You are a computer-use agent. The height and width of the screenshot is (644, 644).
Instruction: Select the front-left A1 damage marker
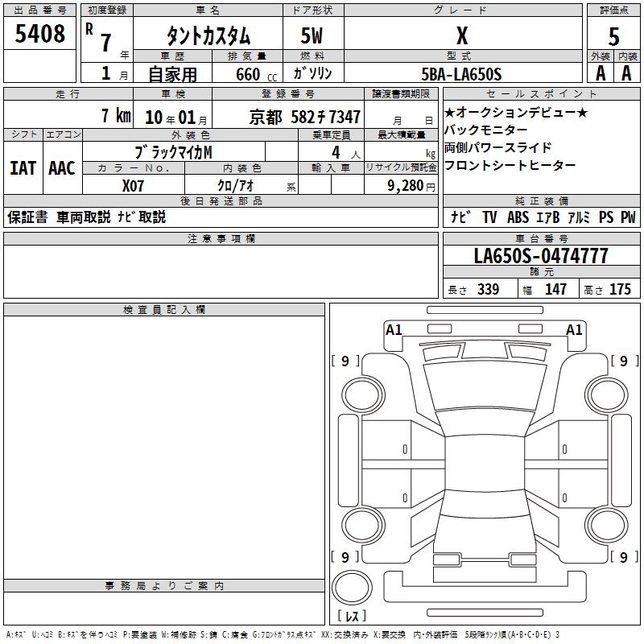(394, 329)
